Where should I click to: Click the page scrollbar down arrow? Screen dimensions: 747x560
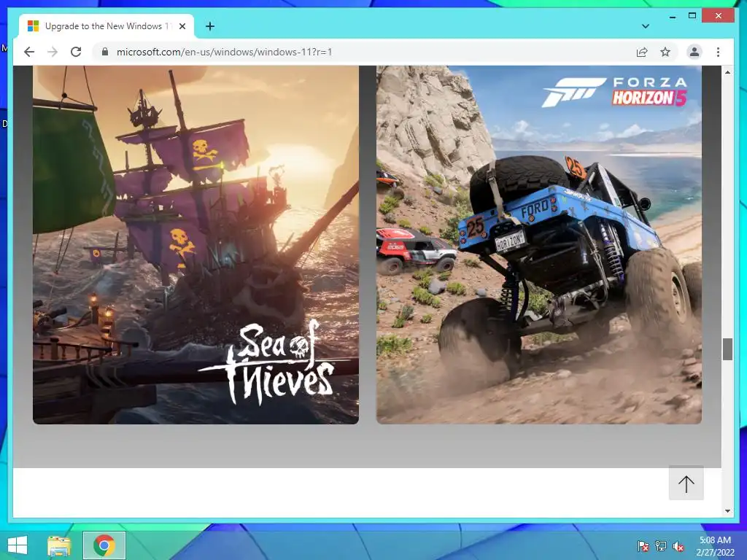pyautogui.click(x=727, y=511)
